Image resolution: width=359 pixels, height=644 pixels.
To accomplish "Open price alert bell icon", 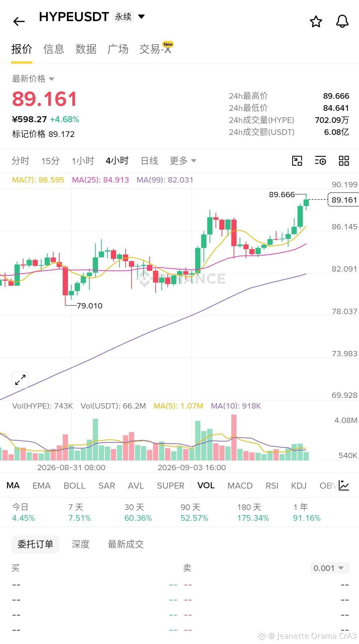I will pyautogui.click(x=342, y=21).
